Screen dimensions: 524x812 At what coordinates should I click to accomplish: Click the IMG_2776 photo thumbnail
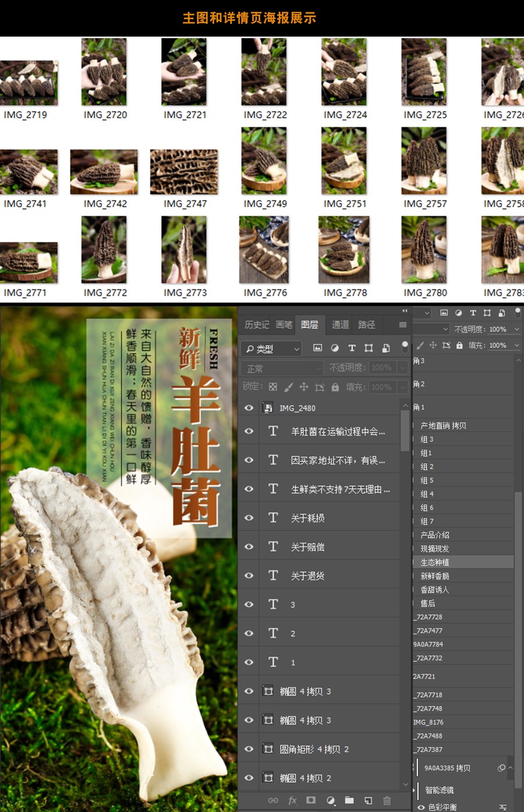click(264, 250)
